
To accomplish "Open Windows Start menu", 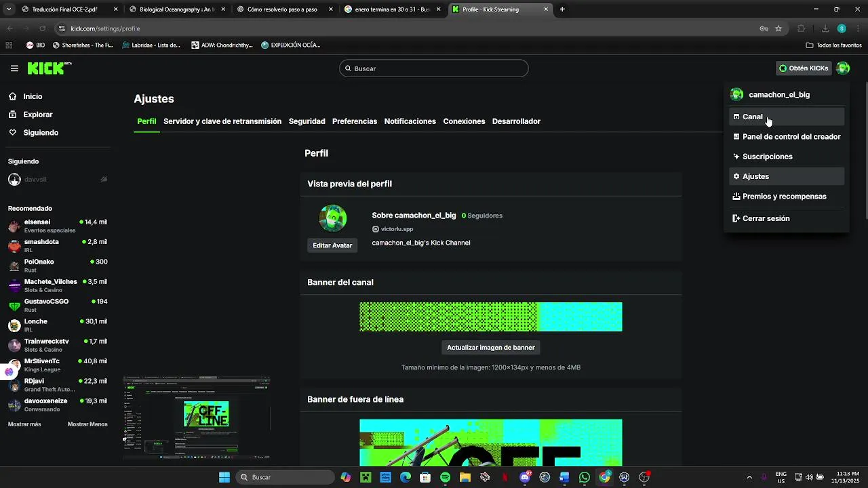I will 224,477.
